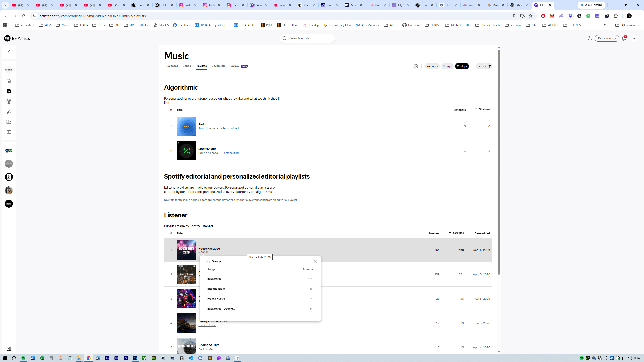The width and height of the screenshot is (644, 362).
Task: Open the Video icon in sidebar
Action: click(9, 132)
